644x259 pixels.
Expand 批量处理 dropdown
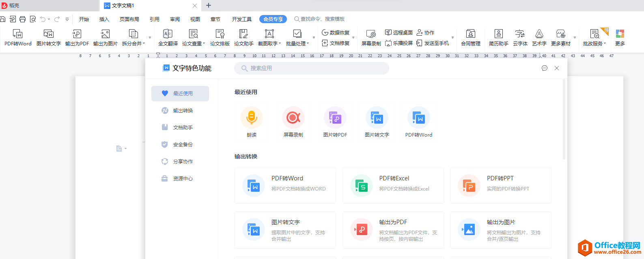click(308, 43)
